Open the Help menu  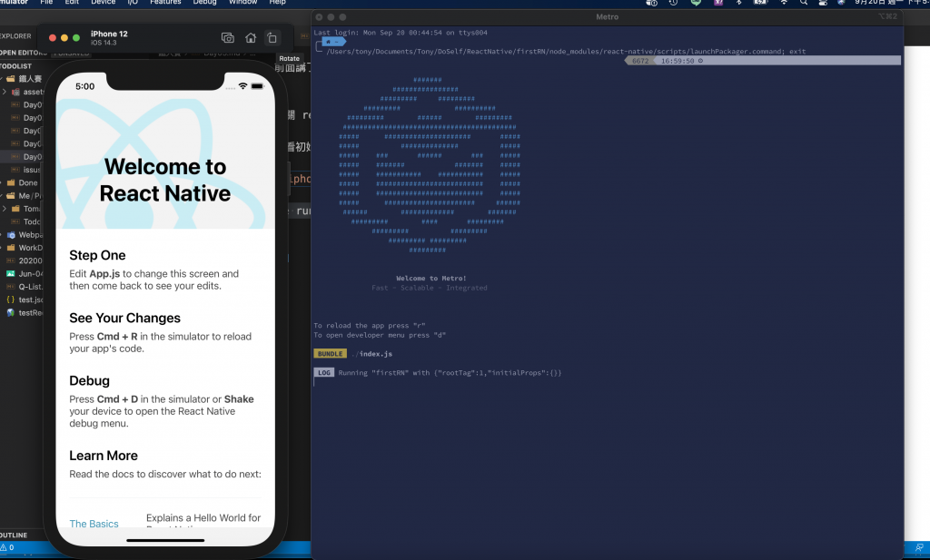point(278,3)
